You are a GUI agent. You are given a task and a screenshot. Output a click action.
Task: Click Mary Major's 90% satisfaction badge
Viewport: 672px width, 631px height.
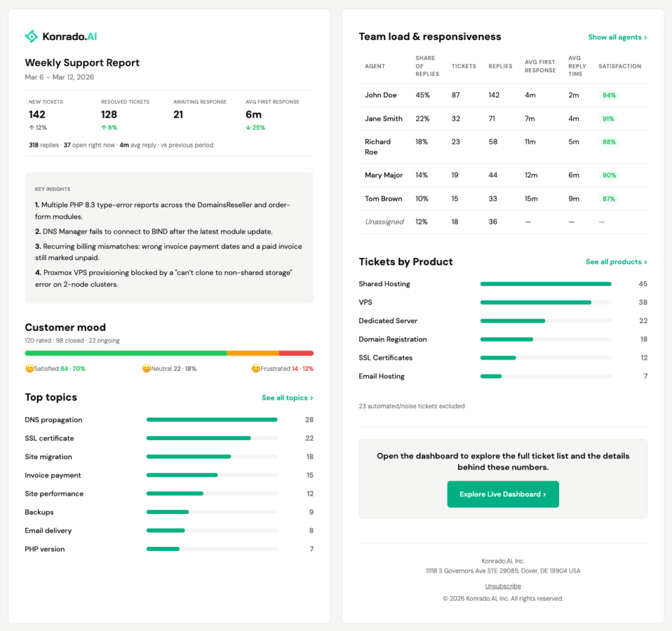click(x=609, y=175)
